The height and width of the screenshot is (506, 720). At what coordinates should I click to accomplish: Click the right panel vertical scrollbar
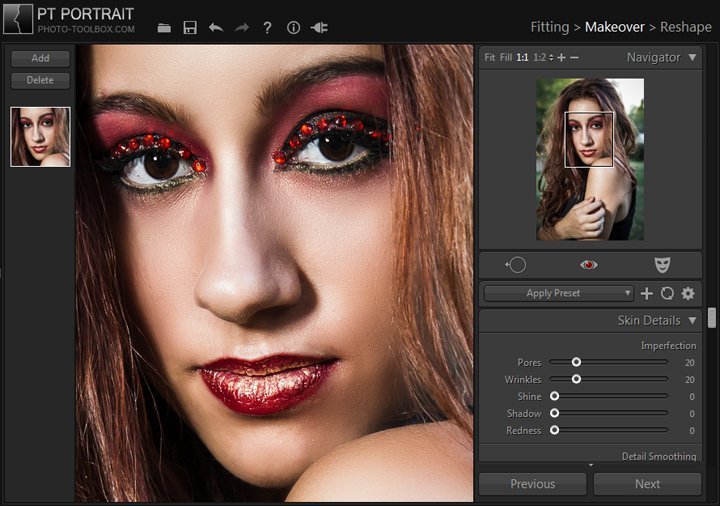(712, 318)
